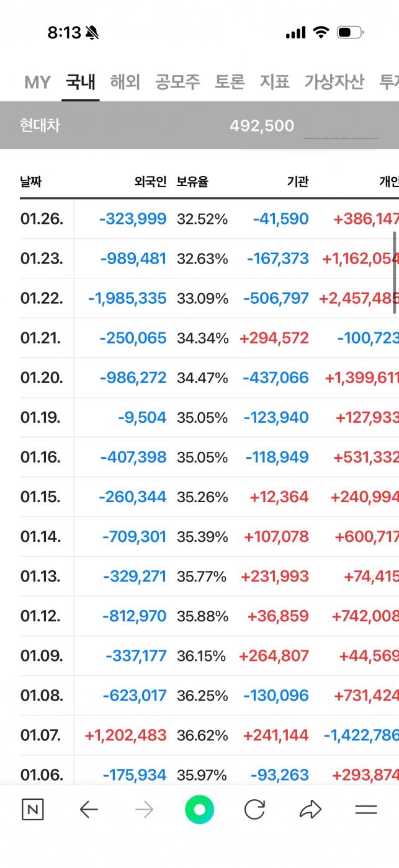Screen dimensions: 399x868
Task: Tap the share arrow icon
Action: pos(310,809)
